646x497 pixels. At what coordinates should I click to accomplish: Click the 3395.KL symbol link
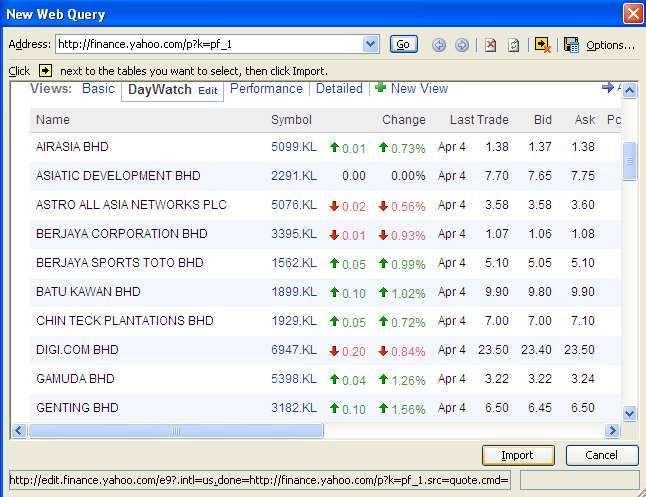294,234
